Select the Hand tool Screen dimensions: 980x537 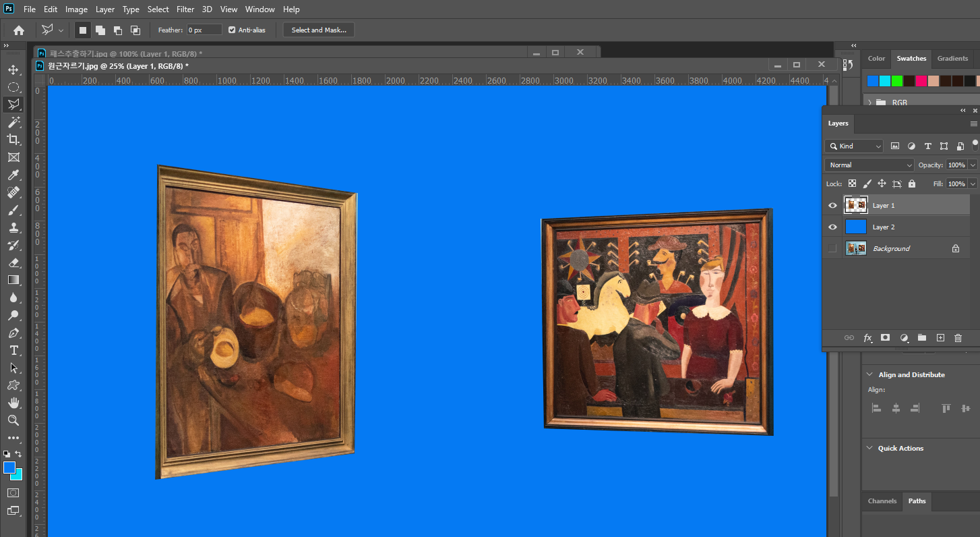click(x=13, y=403)
